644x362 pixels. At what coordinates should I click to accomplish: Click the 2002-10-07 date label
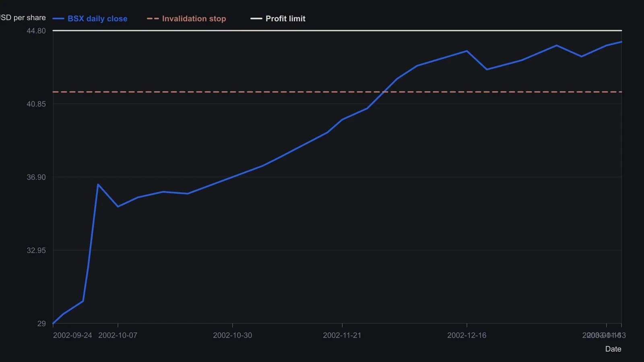point(118,335)
